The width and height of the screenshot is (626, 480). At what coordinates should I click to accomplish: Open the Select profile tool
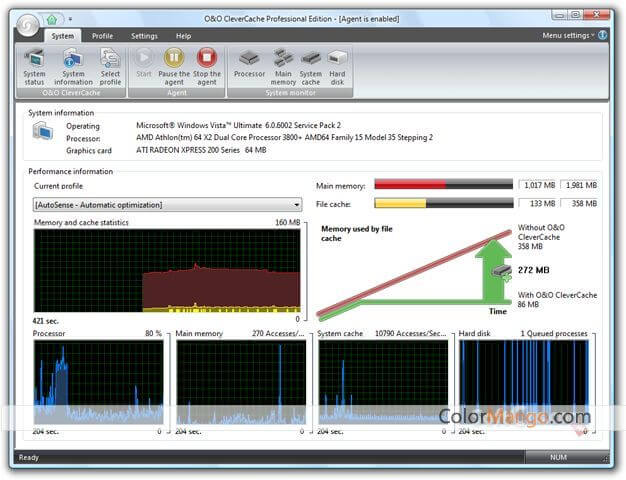[110, 64]
